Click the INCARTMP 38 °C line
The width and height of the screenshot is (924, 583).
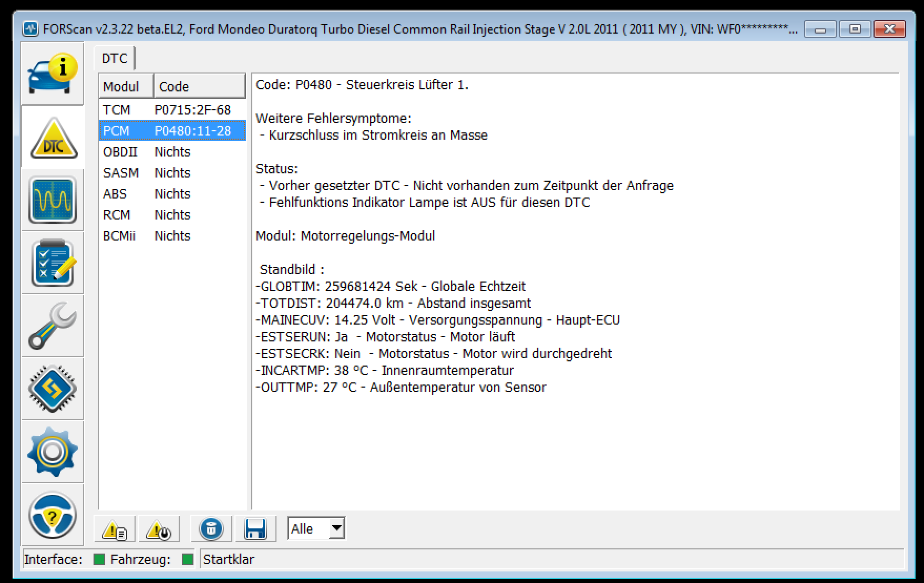385,370
